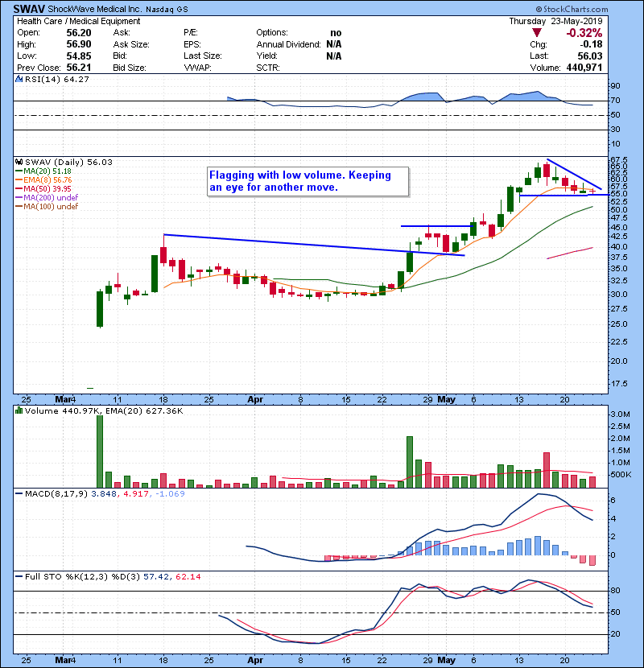Click the header Volume value 440,971
Viewport: 644px width, 668px height.
click(584, 68)
